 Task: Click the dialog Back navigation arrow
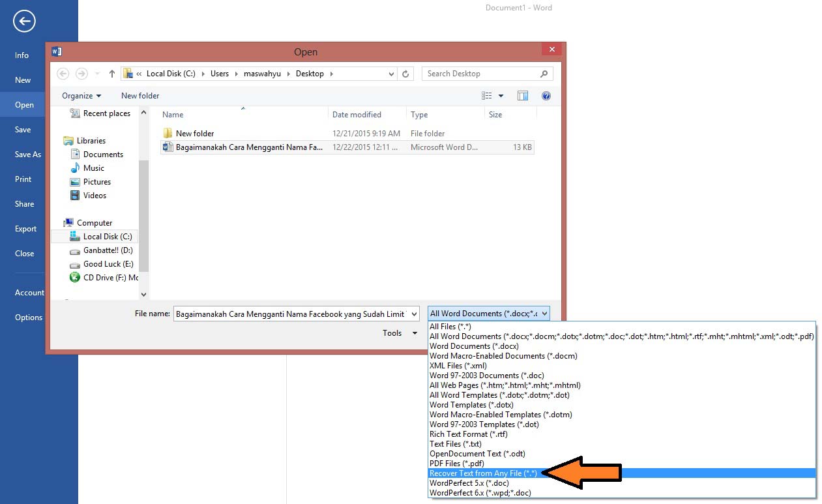point(63,74)
